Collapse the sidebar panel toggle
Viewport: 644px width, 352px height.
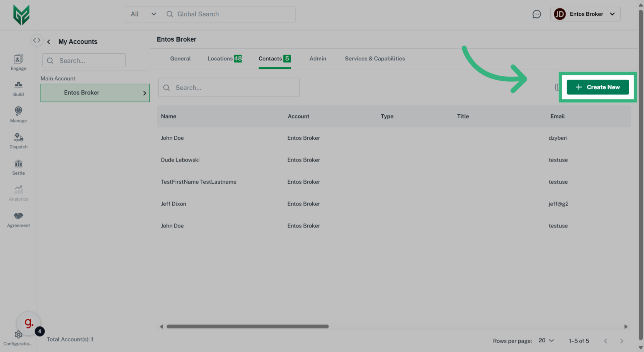tap(37, 40)
